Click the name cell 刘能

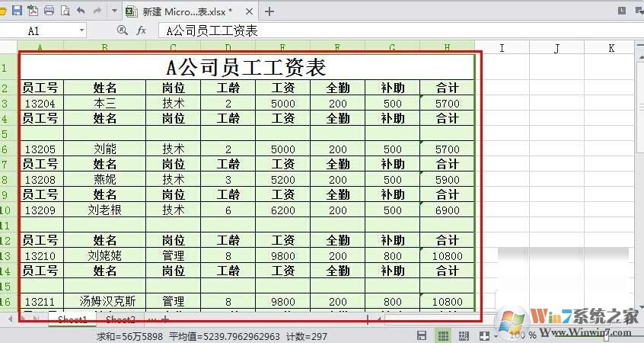[x=105, y=149]
